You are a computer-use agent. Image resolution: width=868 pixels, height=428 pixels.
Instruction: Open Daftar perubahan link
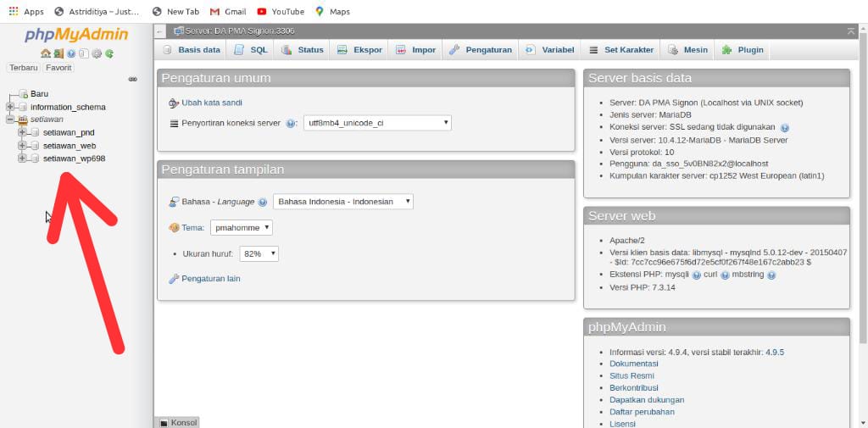(x=643, y=412)
